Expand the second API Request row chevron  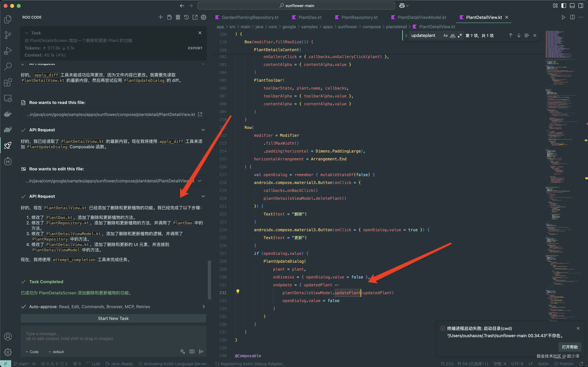pos(203,130)
